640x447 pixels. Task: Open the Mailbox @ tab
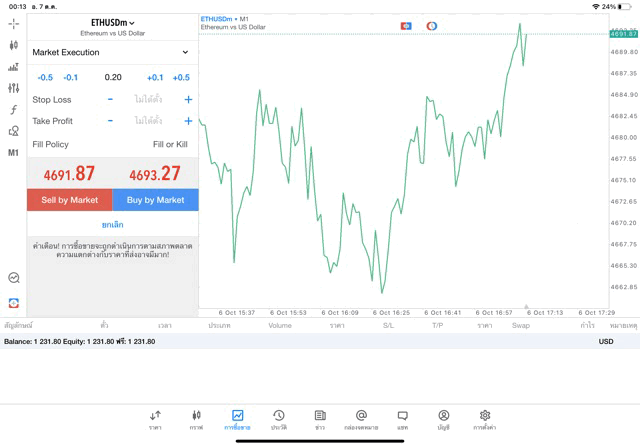361,420
